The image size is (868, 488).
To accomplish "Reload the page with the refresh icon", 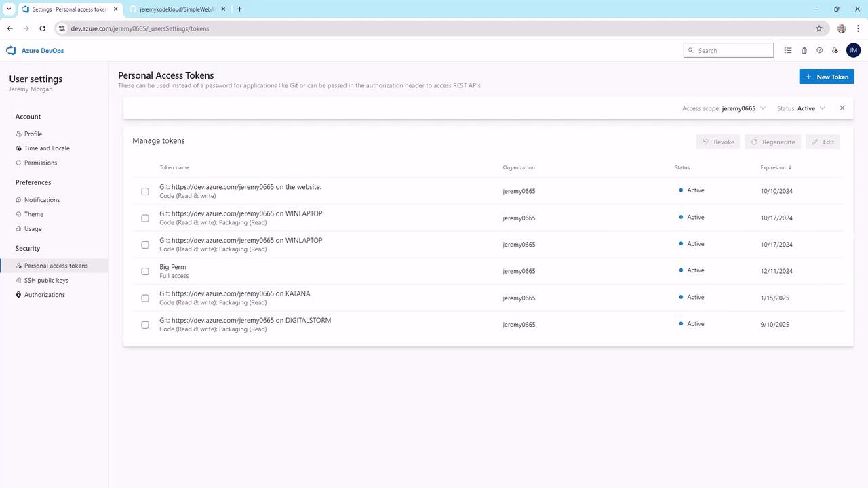I will (x=43, y=28).
